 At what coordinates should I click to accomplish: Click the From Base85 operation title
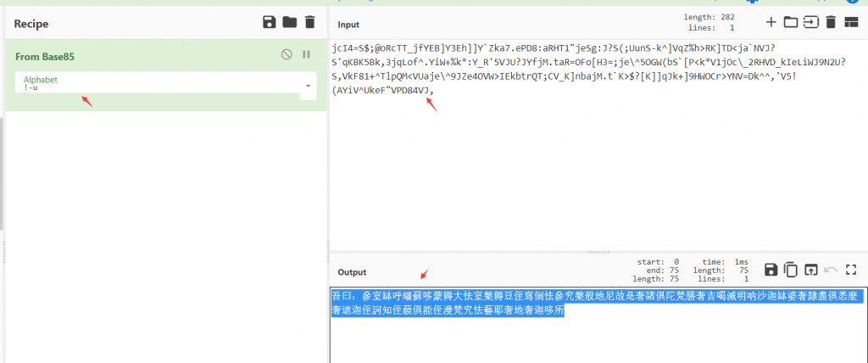pyautogui.click(x=45, y=57)
